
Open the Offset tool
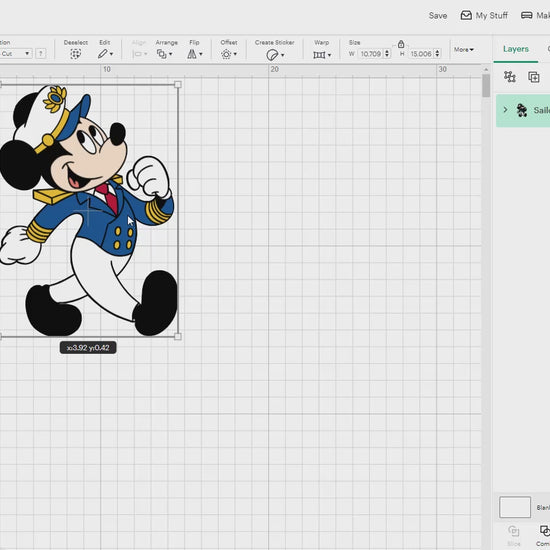point(226,54)
